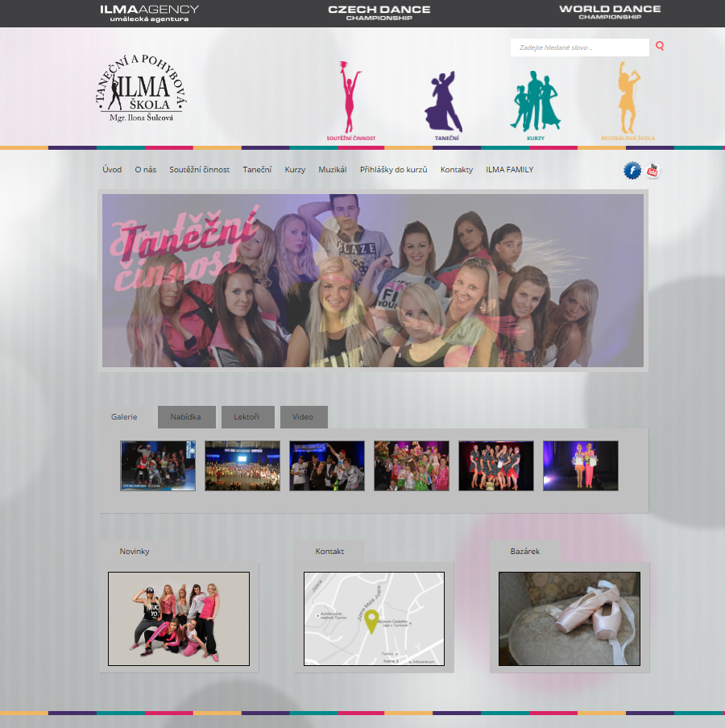Open the Czech Dance Championship link
The height and width of the screenshot is (728, 725).
379,12
